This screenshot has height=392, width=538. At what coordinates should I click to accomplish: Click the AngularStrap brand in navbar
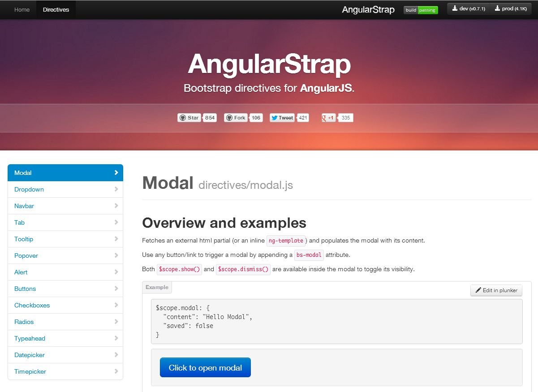(368, 10)
